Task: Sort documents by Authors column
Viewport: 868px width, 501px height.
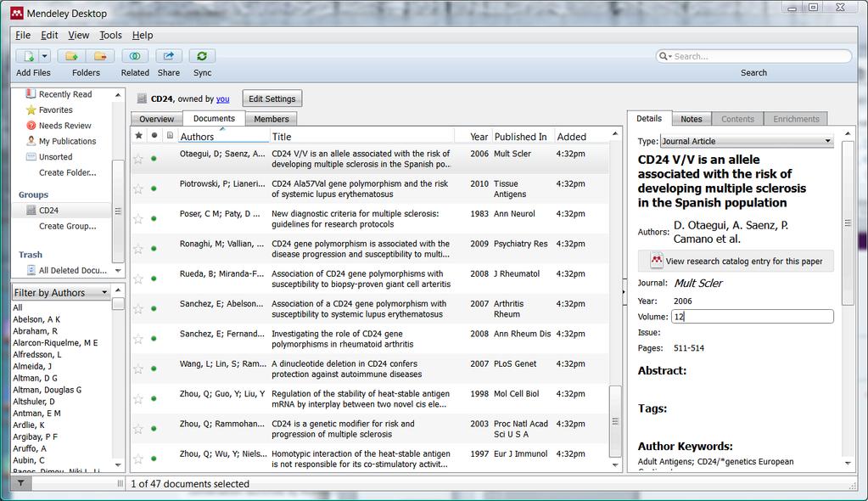Action: [223, 137]
